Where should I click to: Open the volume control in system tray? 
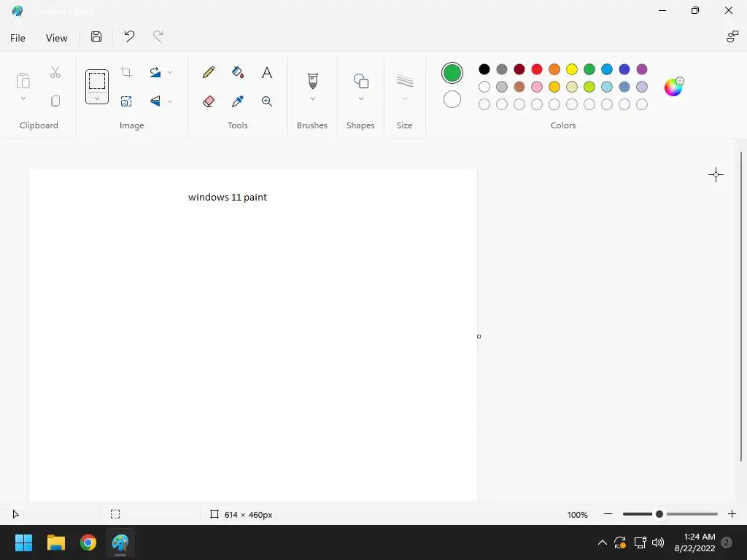point(658,542)
